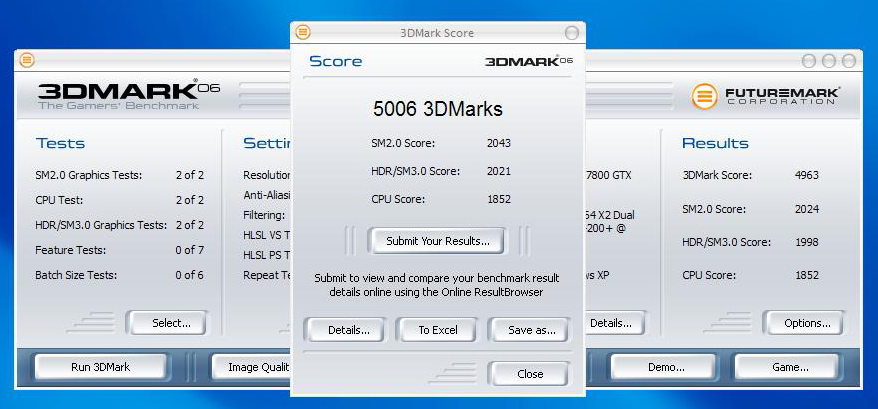
Task: Click Batch Size Tests value 0 of 6
Action: point(189,275)
